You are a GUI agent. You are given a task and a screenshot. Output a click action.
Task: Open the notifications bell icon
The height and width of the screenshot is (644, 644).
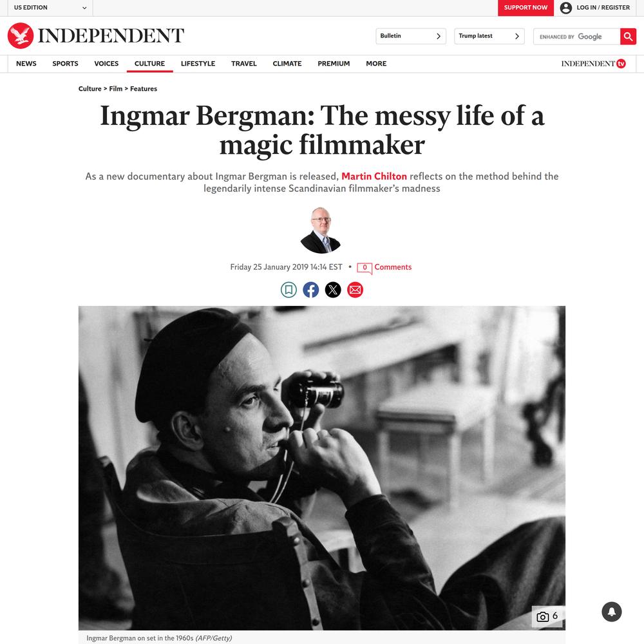(612, 612)
